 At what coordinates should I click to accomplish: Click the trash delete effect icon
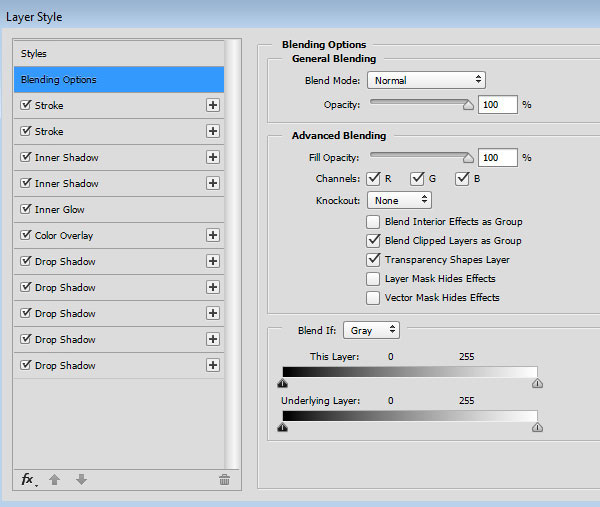225,479
